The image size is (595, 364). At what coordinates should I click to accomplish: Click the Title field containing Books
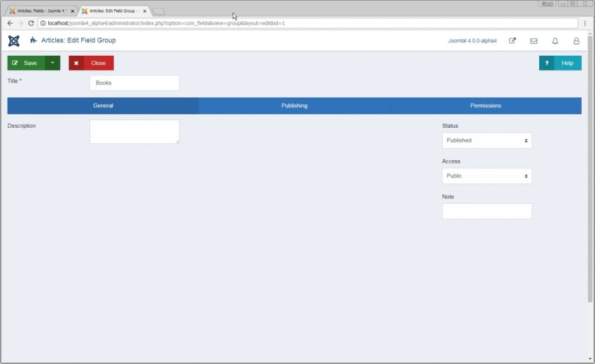134,82
